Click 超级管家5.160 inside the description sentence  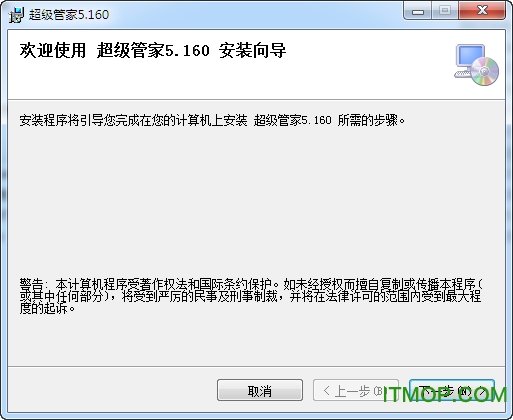(293, 120)
